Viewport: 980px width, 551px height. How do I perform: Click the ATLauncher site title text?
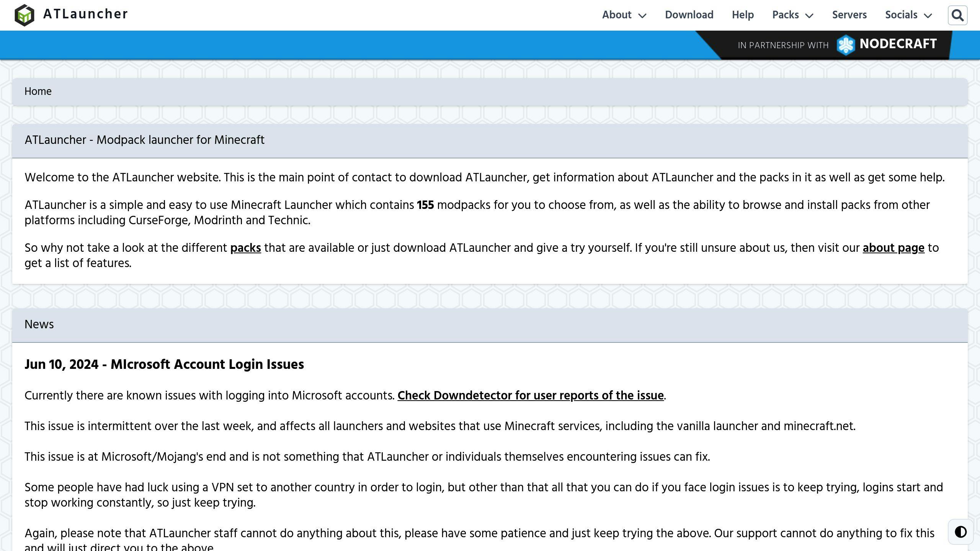[x=85, y=14]
